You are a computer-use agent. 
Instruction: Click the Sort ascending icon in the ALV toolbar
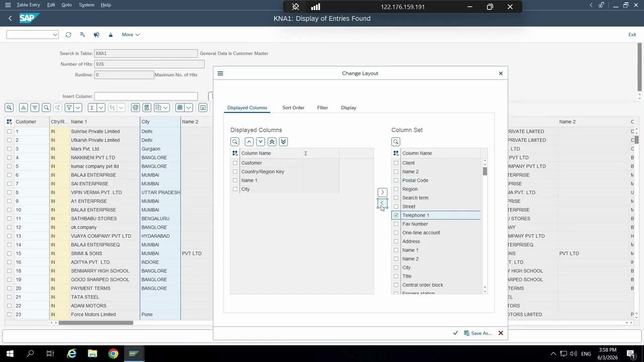click(x=23, y=108)
